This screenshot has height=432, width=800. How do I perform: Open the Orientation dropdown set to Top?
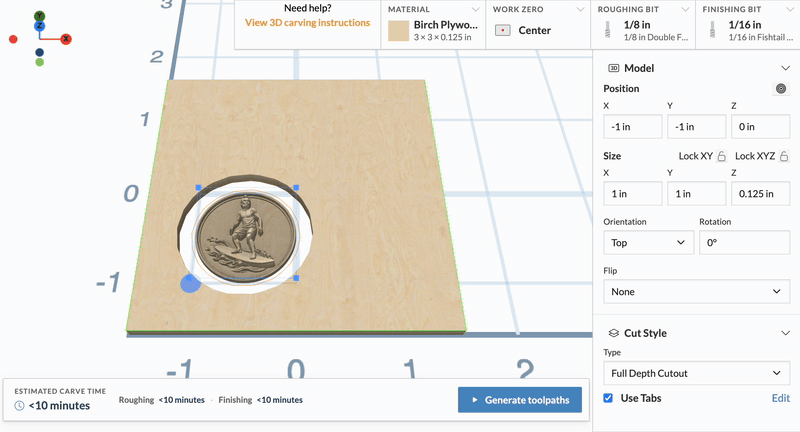tap(649, 243)
